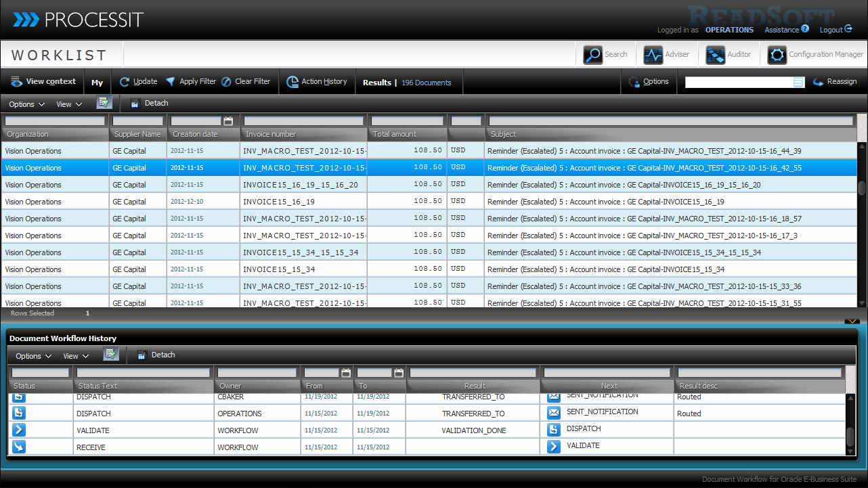Expand worklist Options dropdown menu

(x=26, y=104)
